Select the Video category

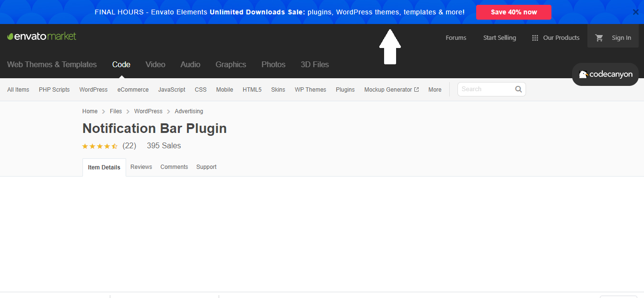[x=155, y=64]
